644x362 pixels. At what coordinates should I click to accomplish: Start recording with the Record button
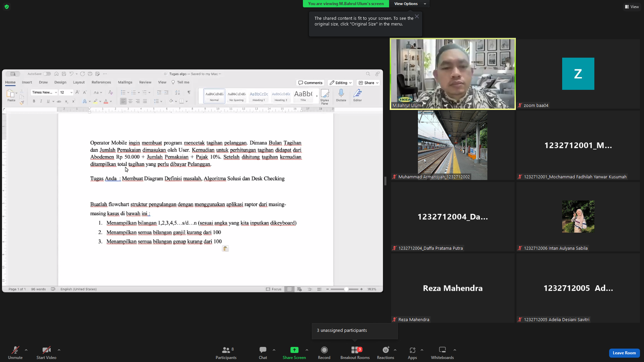point(324,353)
